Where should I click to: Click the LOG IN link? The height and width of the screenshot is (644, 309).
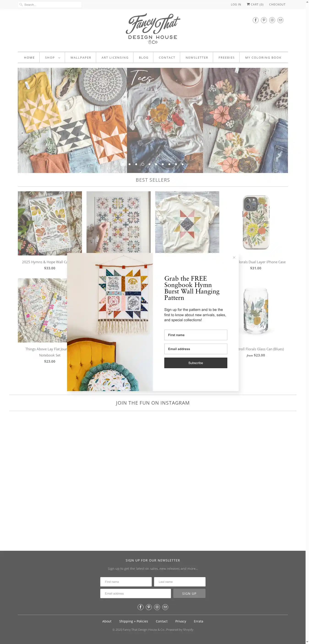236,5
